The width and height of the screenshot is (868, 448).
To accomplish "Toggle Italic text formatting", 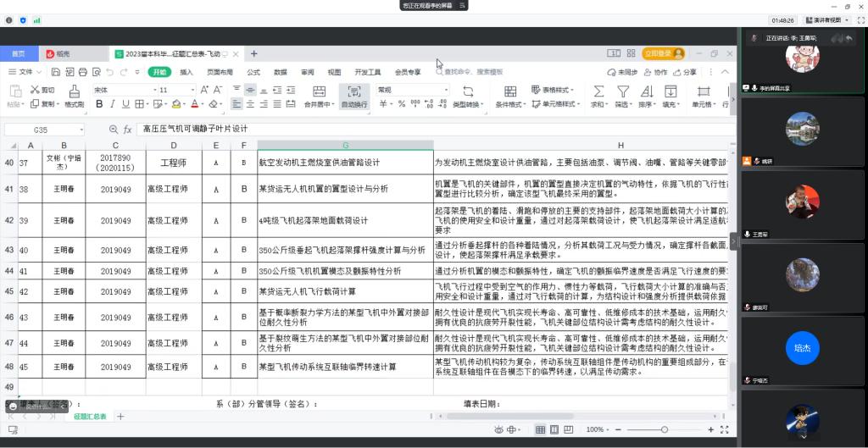I will click(x=113, y=104).
